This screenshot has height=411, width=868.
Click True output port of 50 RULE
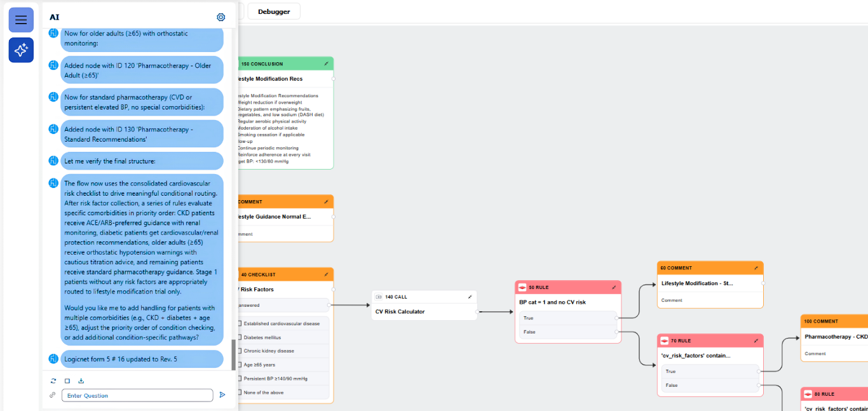coord(616,318)
